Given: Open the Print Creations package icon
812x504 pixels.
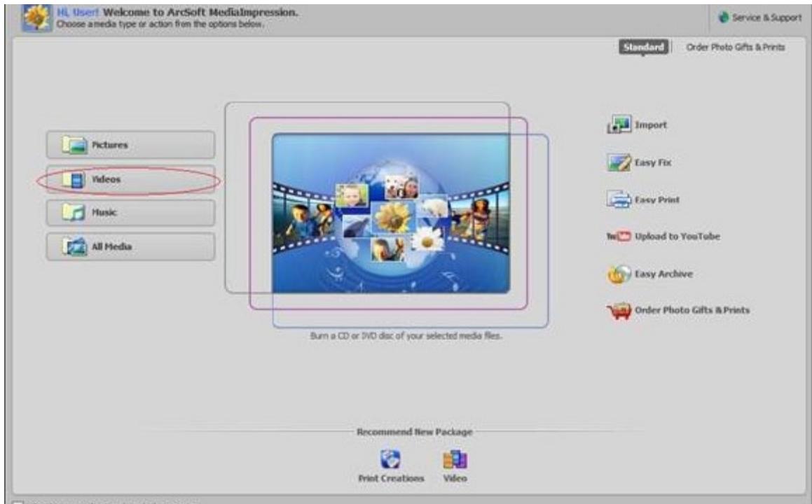Looking at the screenshot, I should [x=390, y=459].
